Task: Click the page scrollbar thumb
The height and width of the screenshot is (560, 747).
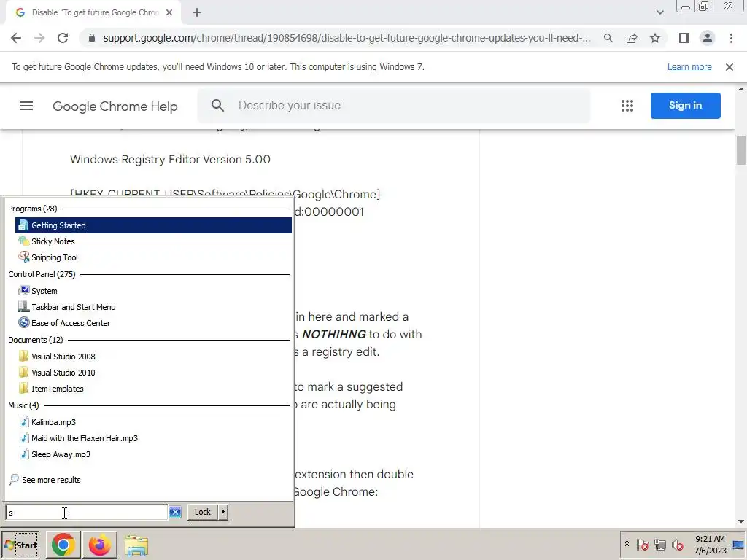Action: [741, 150]
